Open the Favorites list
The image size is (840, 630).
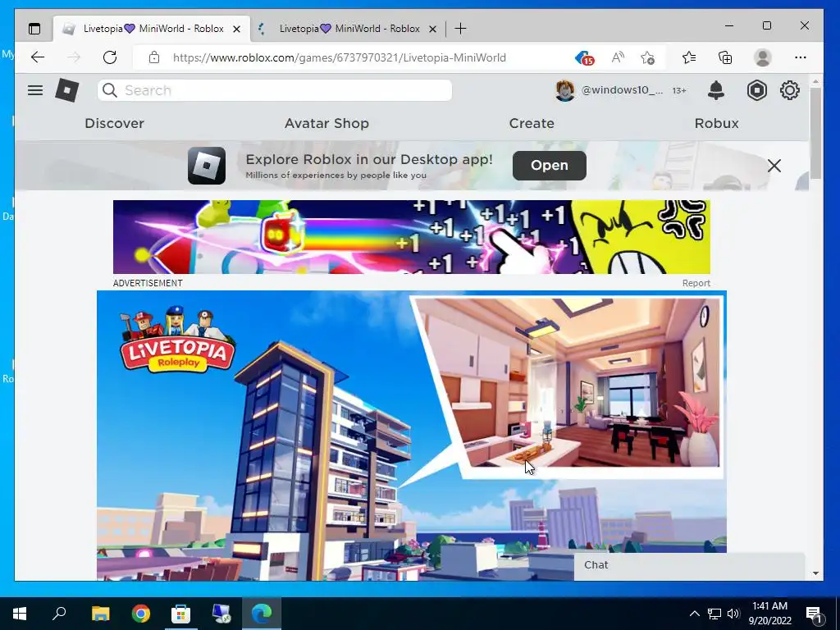tap(689, 58)
